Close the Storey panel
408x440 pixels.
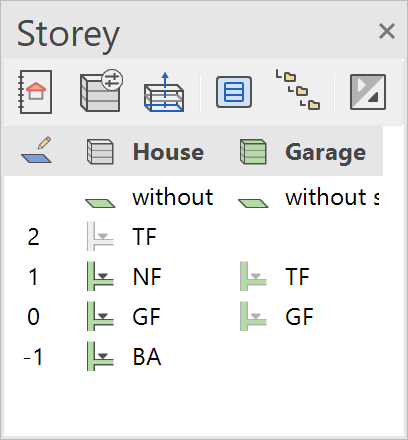387,31
